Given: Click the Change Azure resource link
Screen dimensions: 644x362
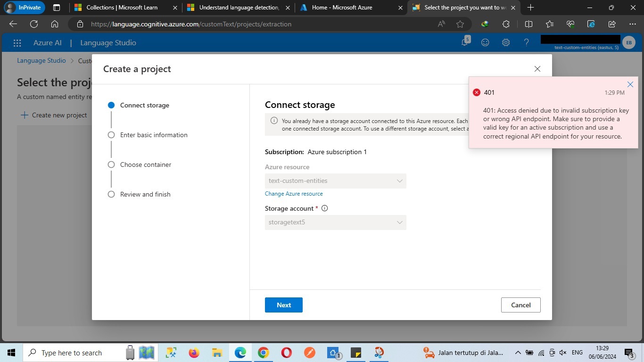Looking at the screenshot, I should 294,194.
